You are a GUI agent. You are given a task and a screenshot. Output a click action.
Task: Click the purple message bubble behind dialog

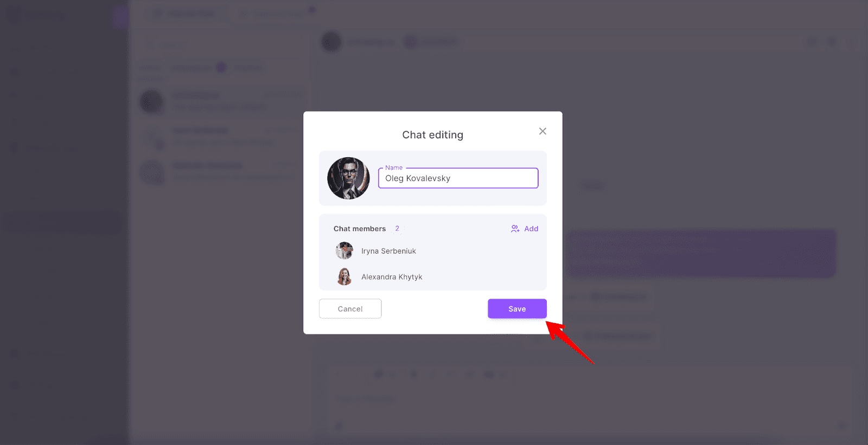tap(700, 253)
